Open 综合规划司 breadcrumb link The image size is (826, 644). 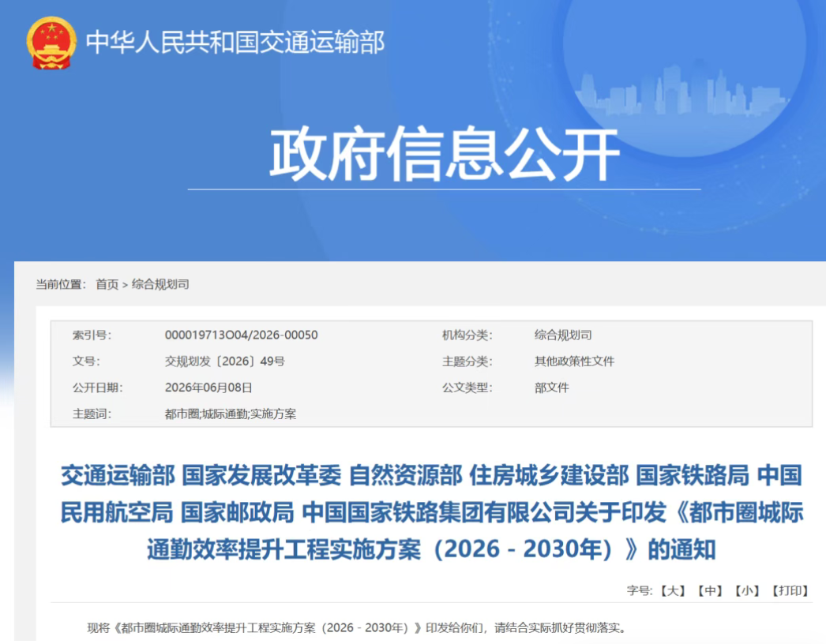160,284
